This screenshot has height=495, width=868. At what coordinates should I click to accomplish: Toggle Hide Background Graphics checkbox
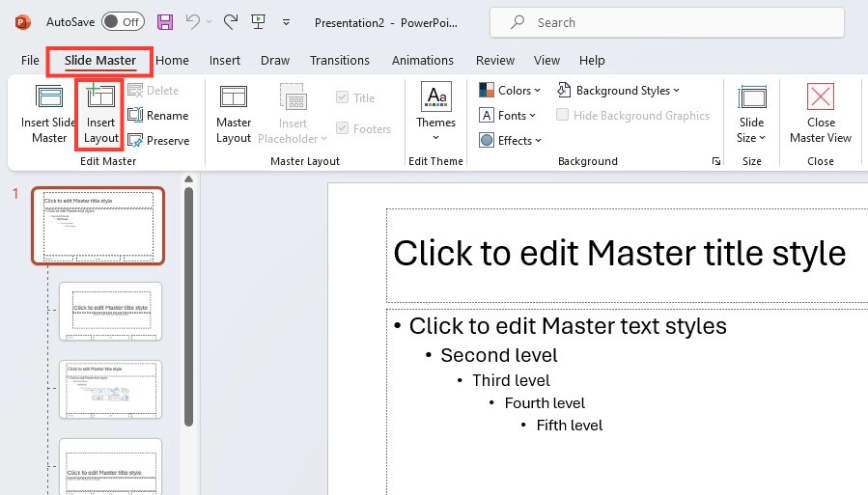[562, 115]
